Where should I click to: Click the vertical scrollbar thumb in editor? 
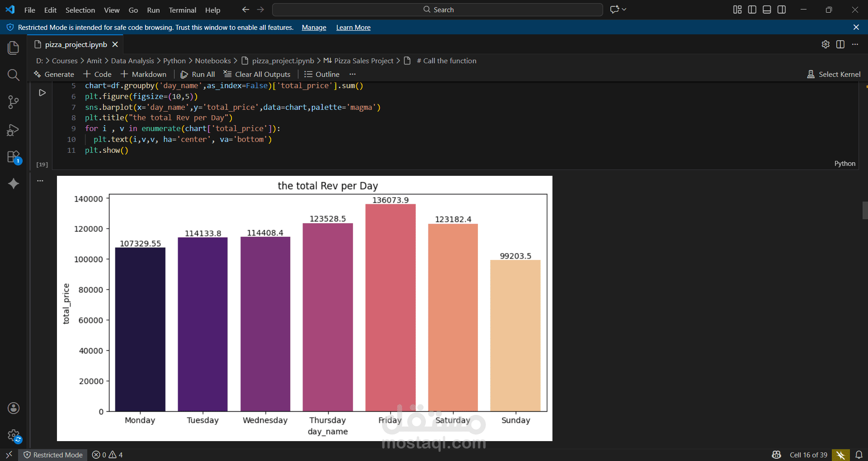tap(865, 210)
